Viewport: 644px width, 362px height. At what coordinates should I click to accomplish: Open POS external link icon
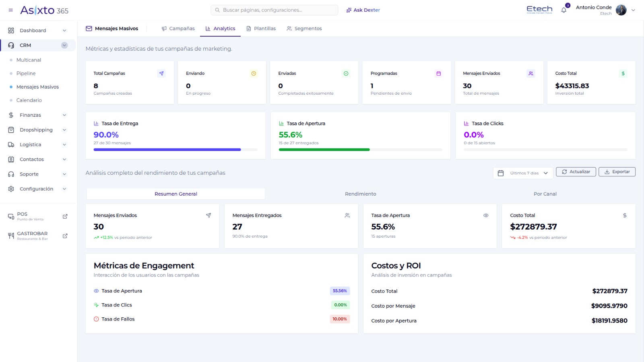(x=65, y=217)
